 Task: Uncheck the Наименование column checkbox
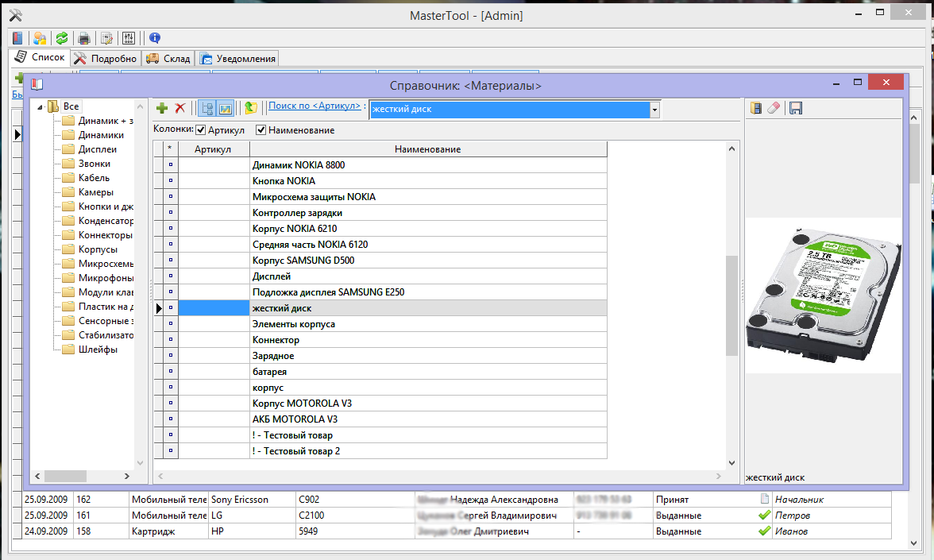(x=261, y=130)
